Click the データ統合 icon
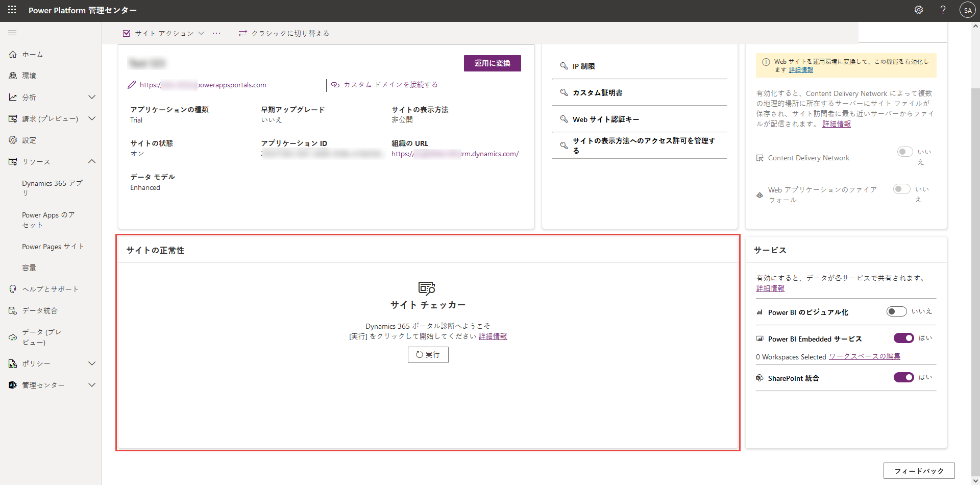Screen dimensions: 980x485 click(x=13, y=310)
